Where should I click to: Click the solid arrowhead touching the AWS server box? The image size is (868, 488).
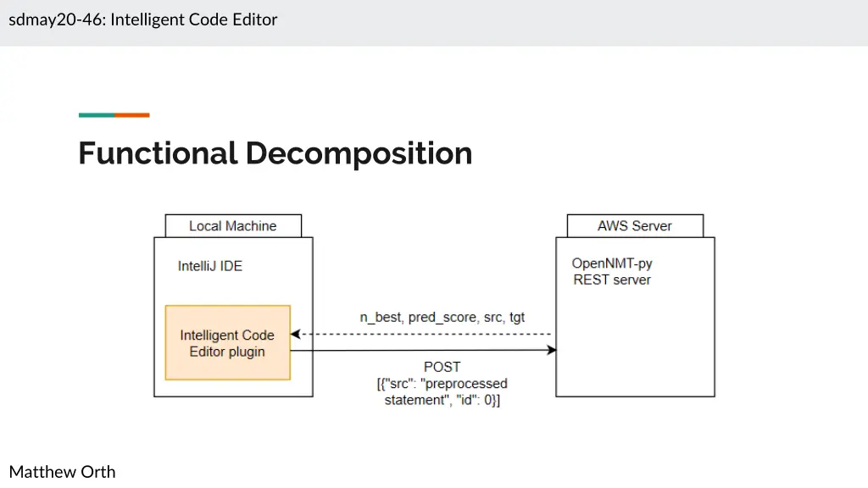point(551,351)
